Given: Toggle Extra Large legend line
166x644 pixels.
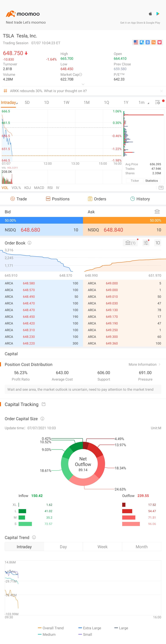Looking at the screenshot, I should pos(90,628).
